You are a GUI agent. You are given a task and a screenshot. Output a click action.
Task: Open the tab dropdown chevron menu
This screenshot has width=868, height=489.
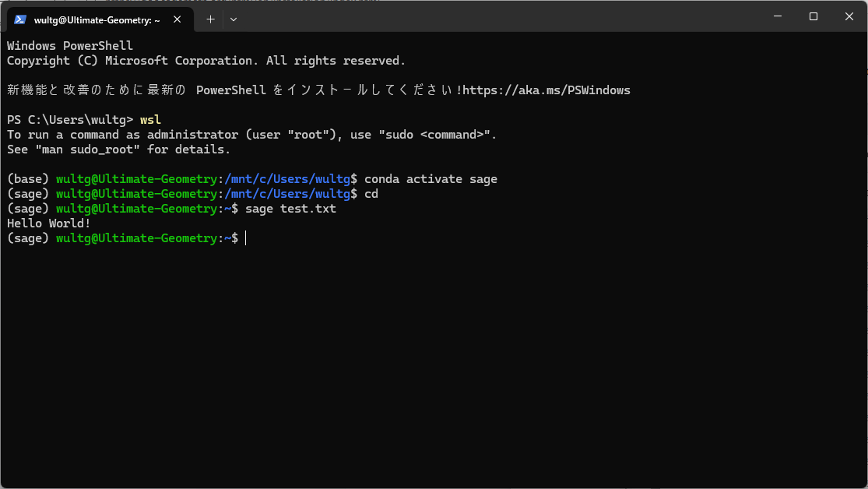[x=233, y=19]
